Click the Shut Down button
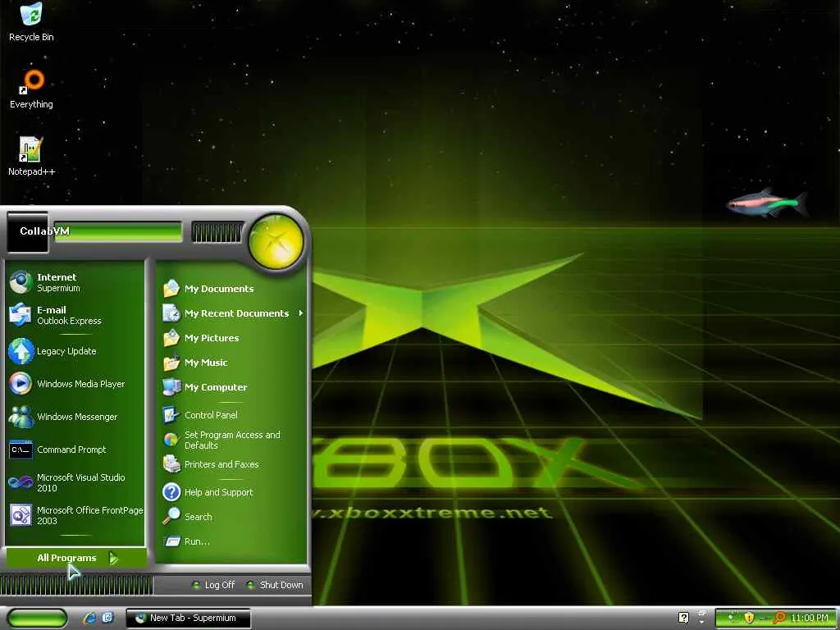Viewport: 840px width, 630px height. tap(275, 585)
